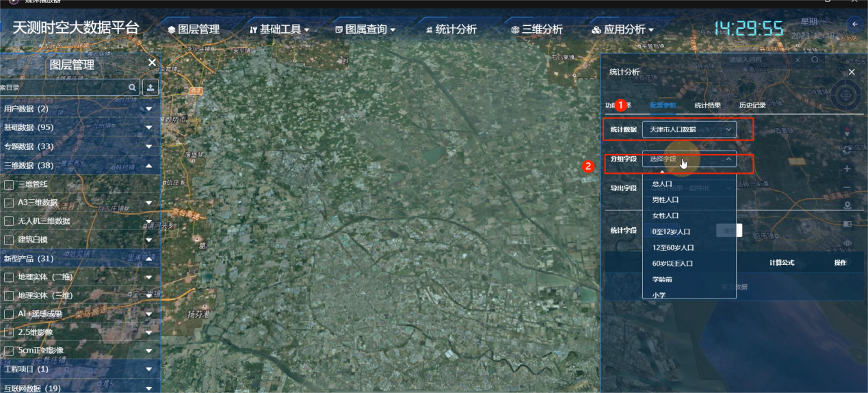Click the 图层管理 layers icon in top navigation
This screenshot has width=868, height=393.
click(172, 29)
